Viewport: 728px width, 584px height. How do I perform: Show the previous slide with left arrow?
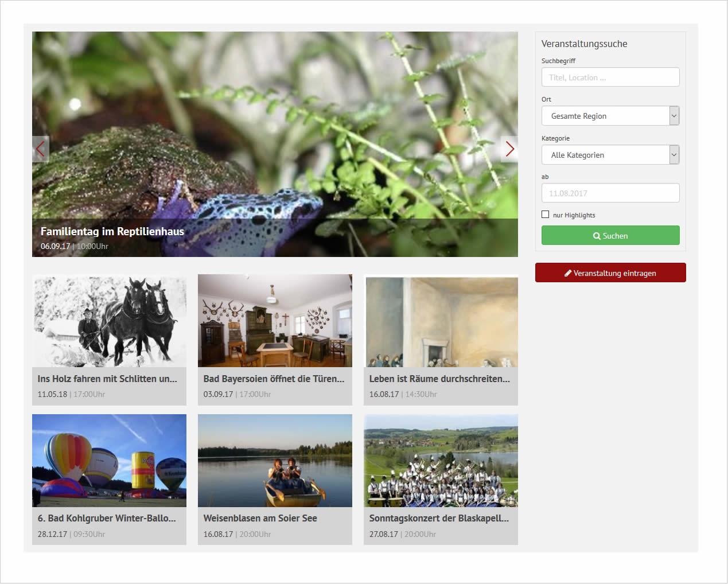pos(41,149)
